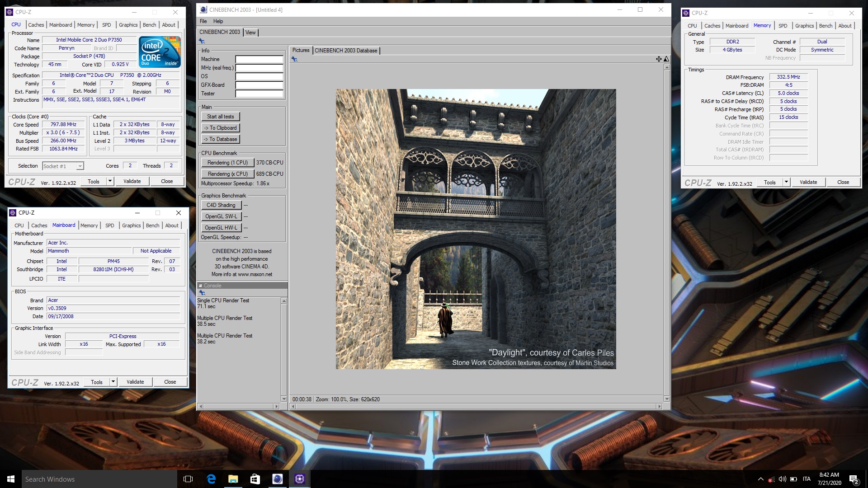This screenshot has height=488, width=868.
Task: Open CINEBENCH 2003 Database tab
Action: (346, 51)
